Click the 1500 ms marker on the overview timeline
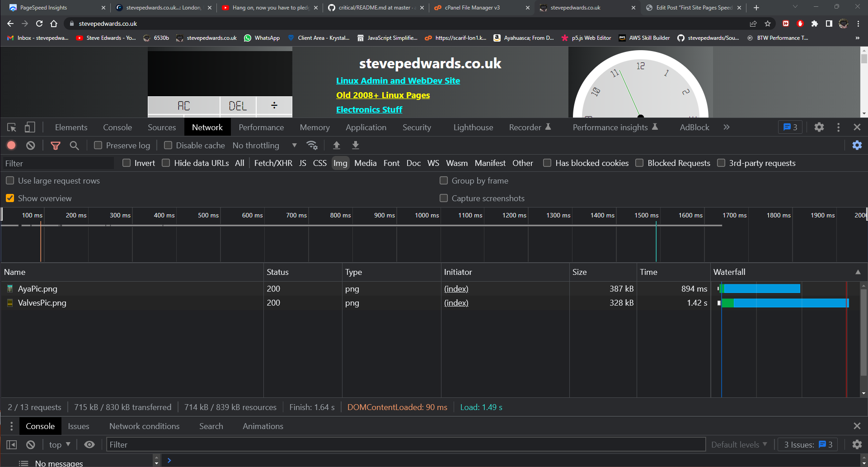This screenshot has height=467, width=868. click(x=646, y=215)
